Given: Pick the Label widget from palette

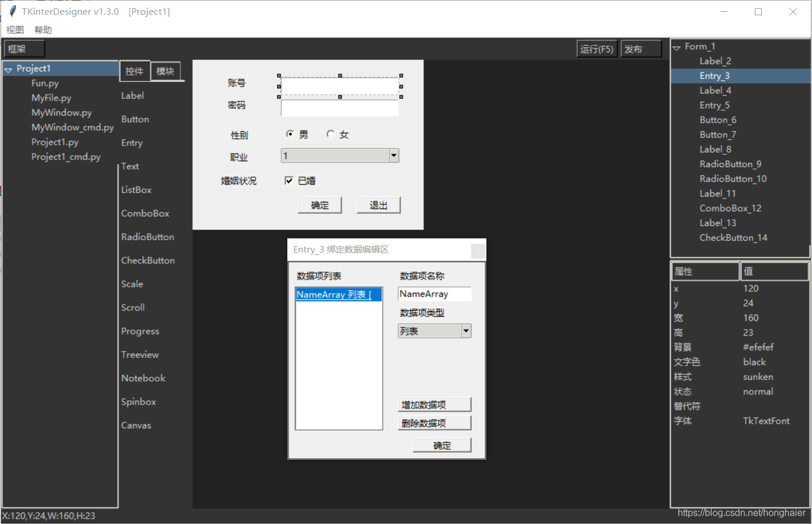Looking at the screenshot, I should (132, 95).
